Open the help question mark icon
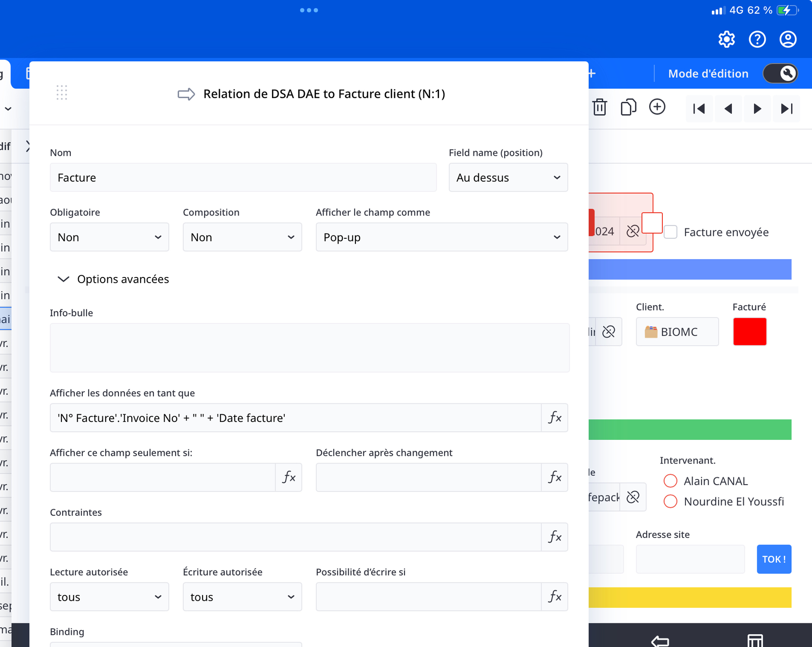This screenshot has width=812, height=647. (x=757, y=39)
